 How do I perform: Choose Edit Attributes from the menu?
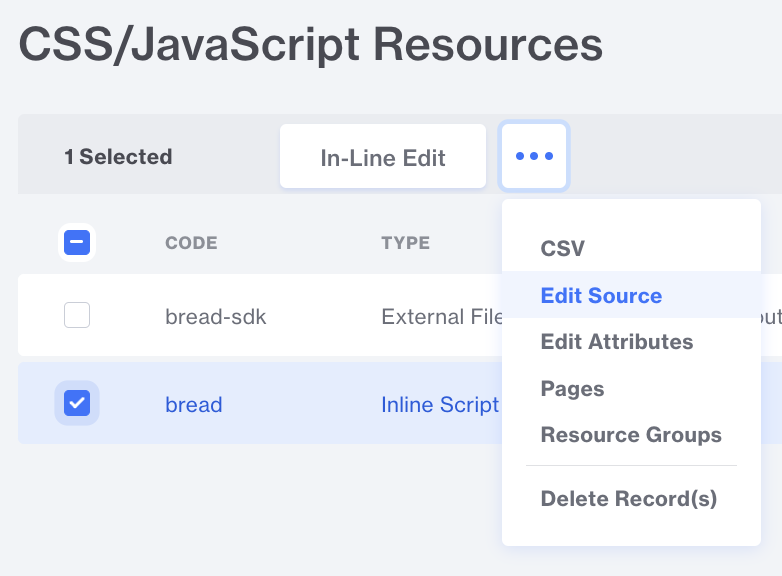616,342
